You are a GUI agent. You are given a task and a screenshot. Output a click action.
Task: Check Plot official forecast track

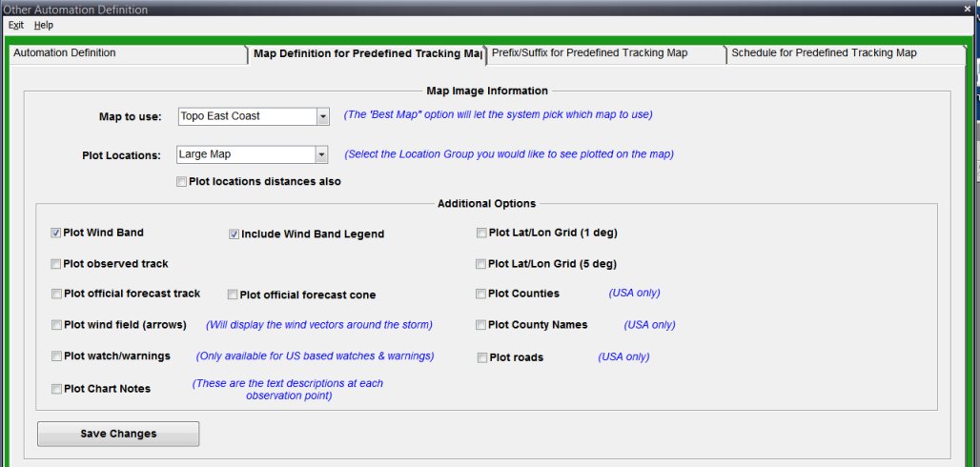[x=56, y=294]
